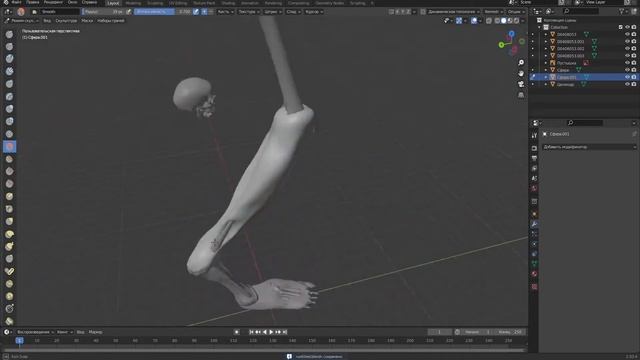This screenshot has height=360, width=640.
Task: Switch to rendered viewport shading
Action: [x=516, y=20]
